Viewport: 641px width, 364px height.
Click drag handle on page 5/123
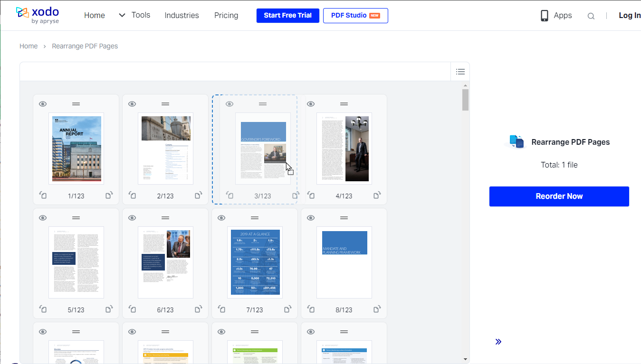click(x=76, y=218)
